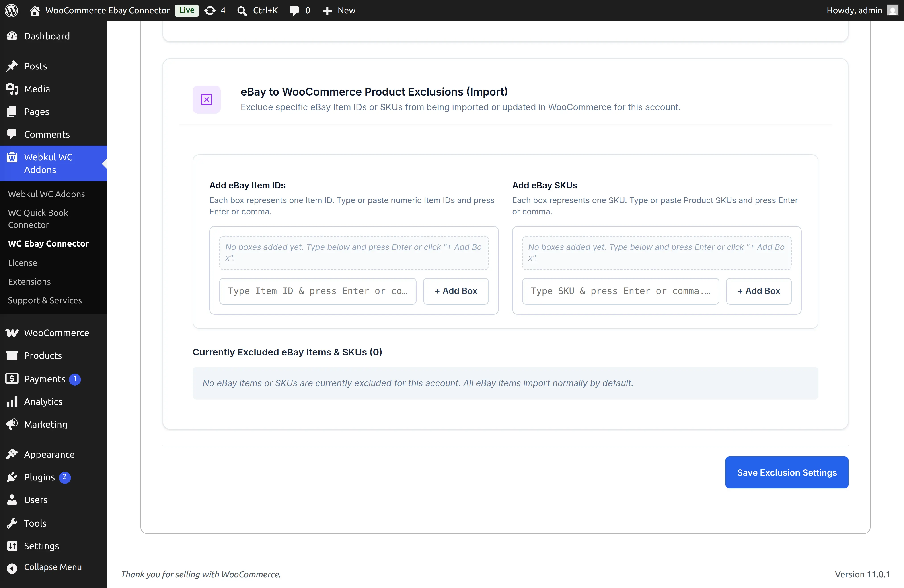Open Dashboard menu label
904x588 pixels.
(47, 36)
